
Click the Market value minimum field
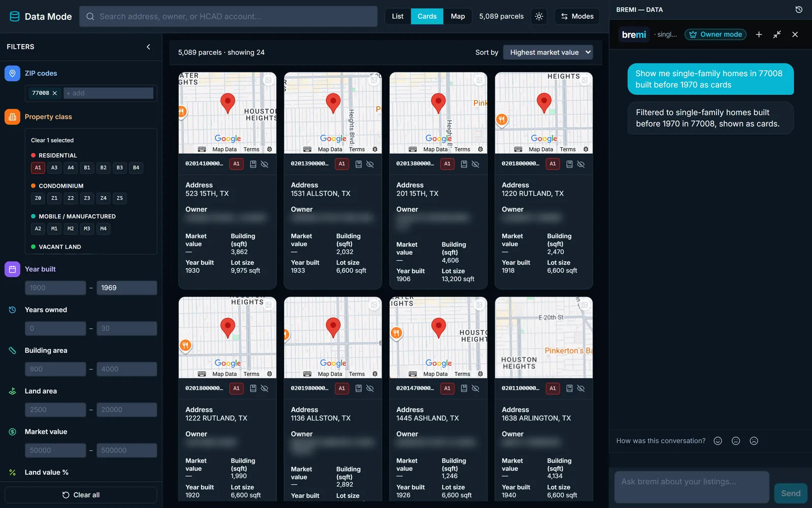pos(55,451)
